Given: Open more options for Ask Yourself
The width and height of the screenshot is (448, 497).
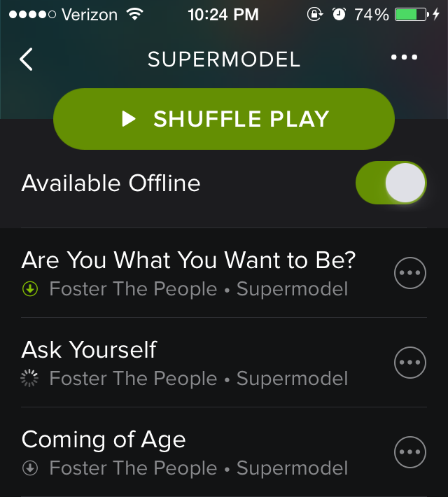Looking at the screenshot, I should [410, 362].
